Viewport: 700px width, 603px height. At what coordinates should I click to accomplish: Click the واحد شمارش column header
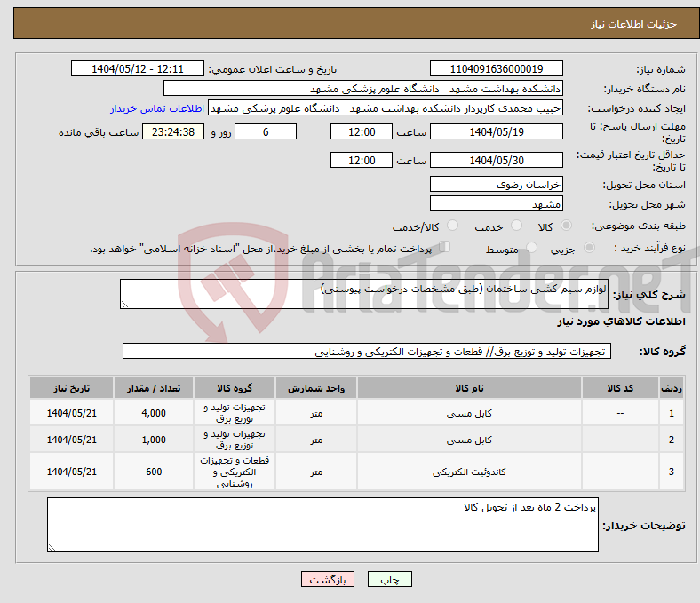pyautogui.click(x=316, y=388)
